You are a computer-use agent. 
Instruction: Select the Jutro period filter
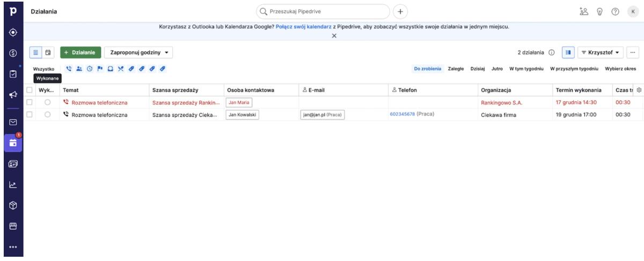[497, 69]
